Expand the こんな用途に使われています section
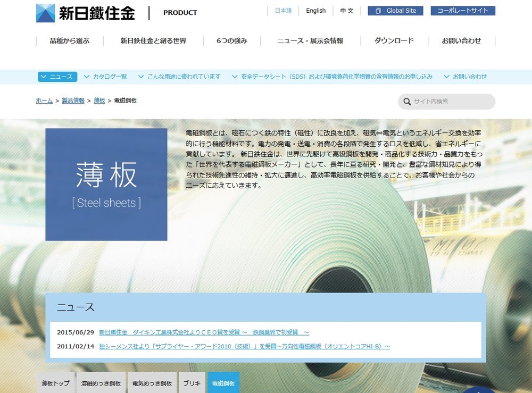 141,77
